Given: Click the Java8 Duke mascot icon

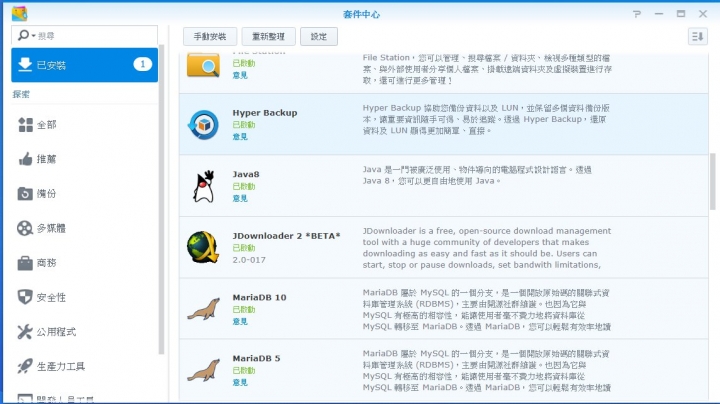Looking at the screenshot, I should coord(203,186).
